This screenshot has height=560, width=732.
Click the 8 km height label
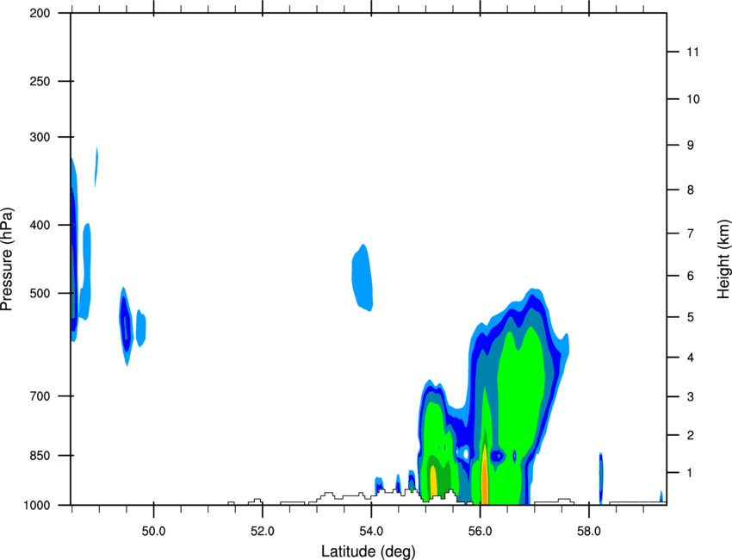click(691, 190)
